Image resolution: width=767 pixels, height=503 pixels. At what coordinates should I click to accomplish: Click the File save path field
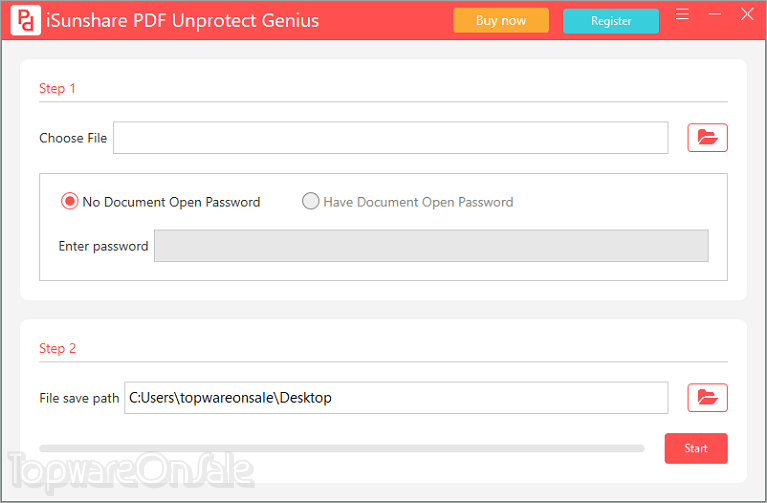click(x=396, y=397)
